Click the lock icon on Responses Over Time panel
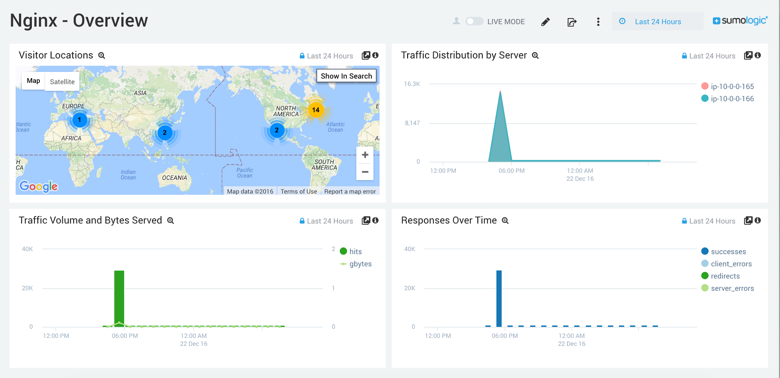The width and height of the screenshot is (780, 378). click(x=684, y=221)
